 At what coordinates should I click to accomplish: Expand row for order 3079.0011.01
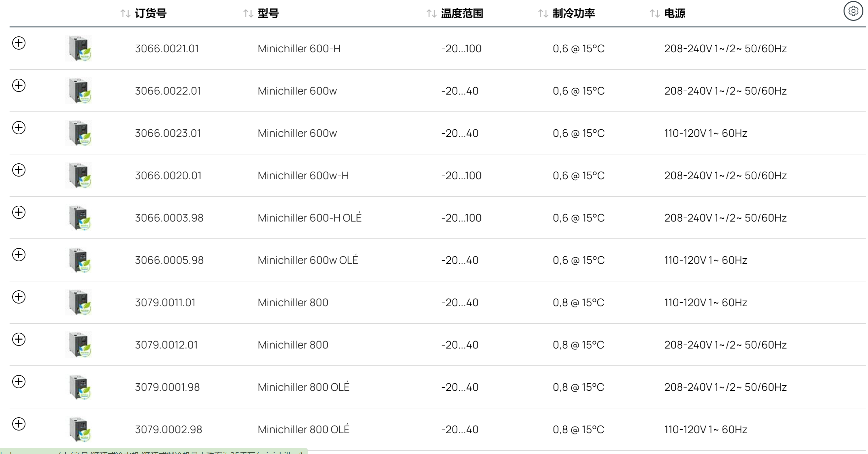click(19, 297)
